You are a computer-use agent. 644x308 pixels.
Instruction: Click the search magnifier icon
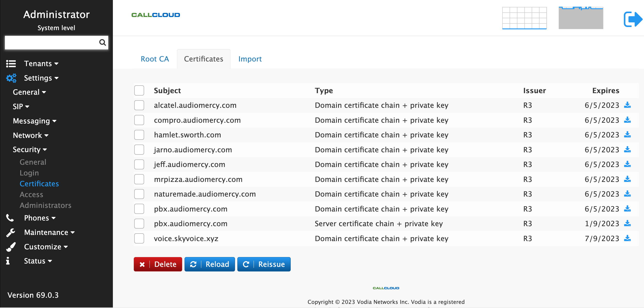[102, 42]
